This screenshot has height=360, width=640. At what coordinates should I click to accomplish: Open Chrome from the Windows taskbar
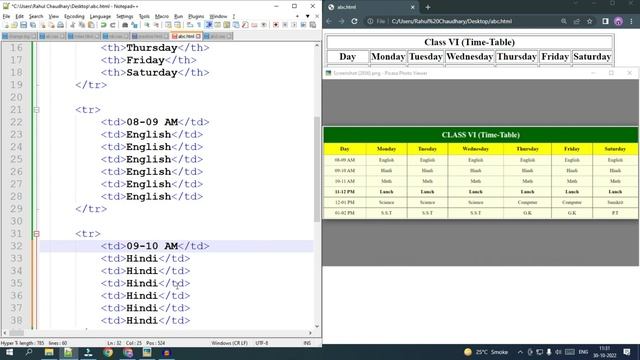(108, 352)
